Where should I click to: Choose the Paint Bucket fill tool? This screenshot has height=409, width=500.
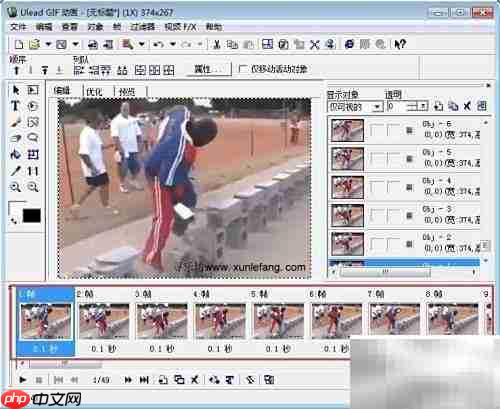(x=15, y=154)
